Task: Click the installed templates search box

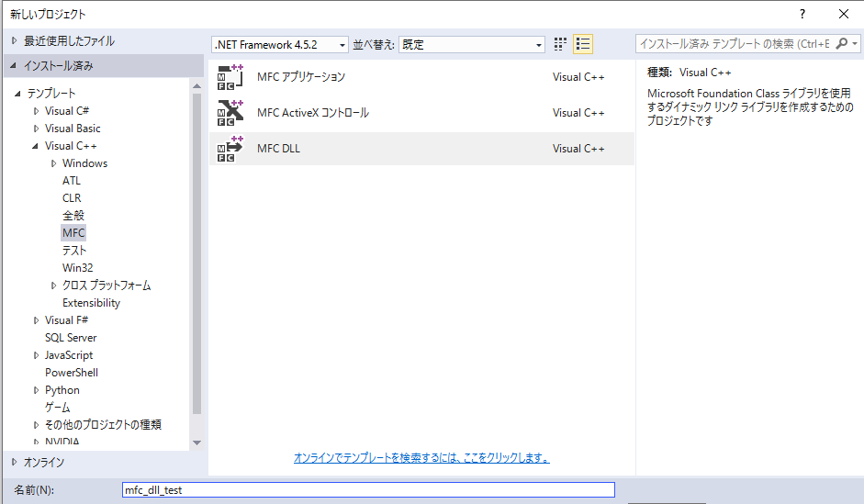Action: [735, 43]
